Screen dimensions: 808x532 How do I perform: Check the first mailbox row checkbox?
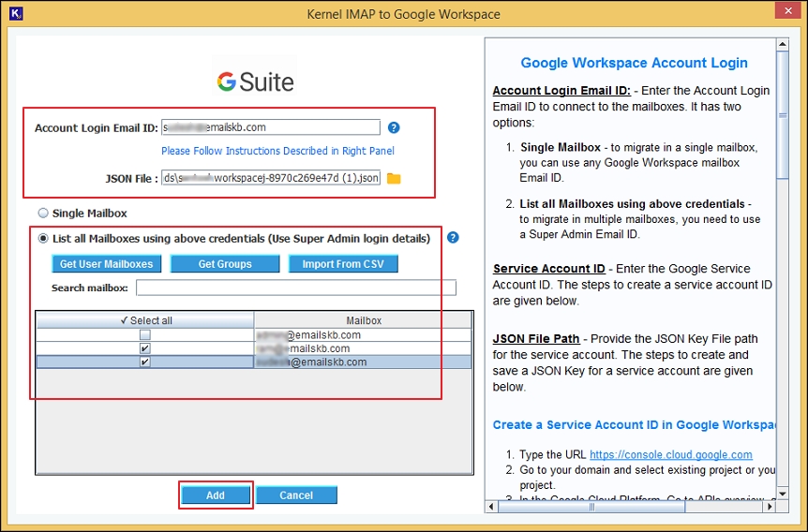coord(144,334)
